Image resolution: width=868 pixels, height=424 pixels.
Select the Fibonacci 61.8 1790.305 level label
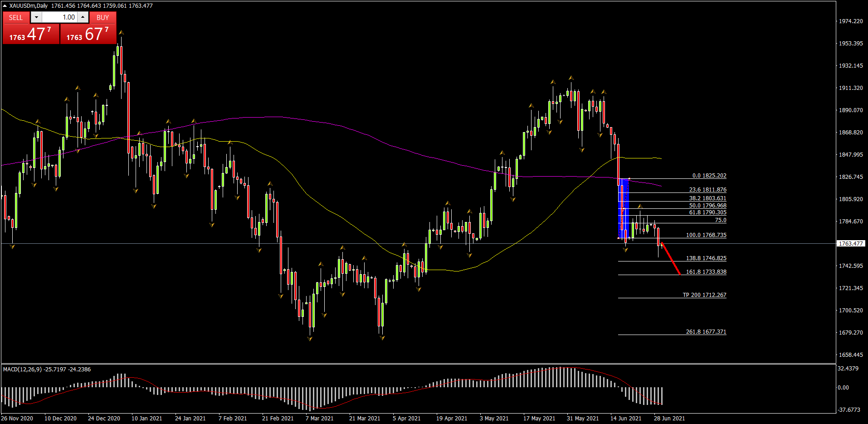707,212
